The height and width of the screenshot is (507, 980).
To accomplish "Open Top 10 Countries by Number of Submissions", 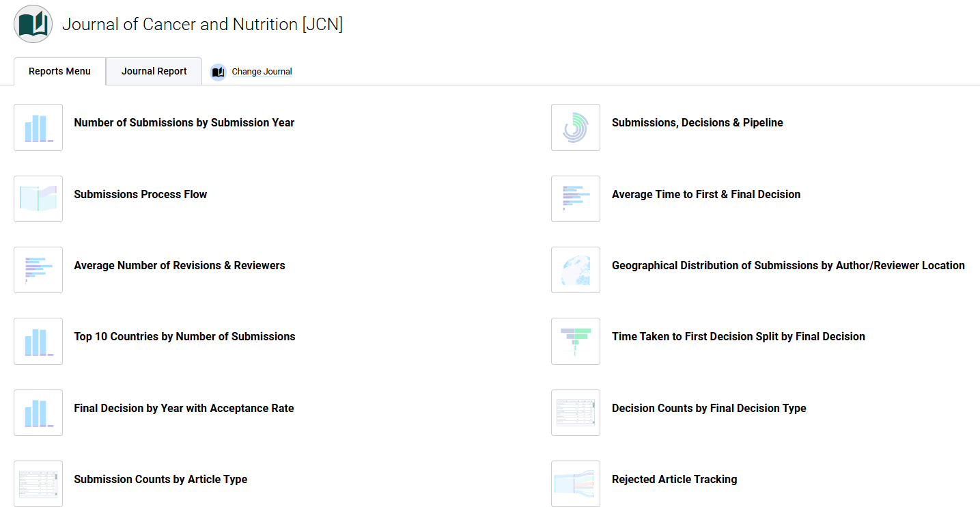I will [184, 336].
